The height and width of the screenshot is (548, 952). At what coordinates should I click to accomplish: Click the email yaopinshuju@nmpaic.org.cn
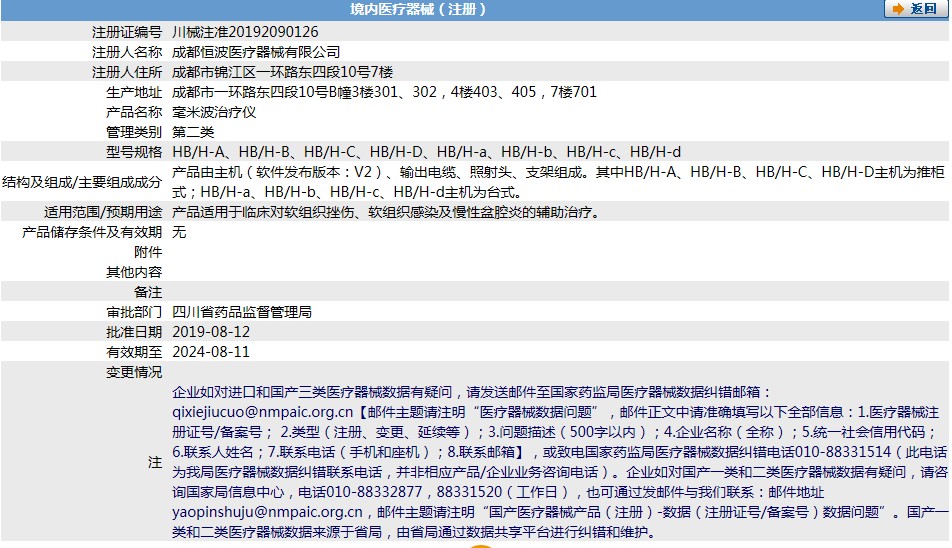(x=267, y=512)
